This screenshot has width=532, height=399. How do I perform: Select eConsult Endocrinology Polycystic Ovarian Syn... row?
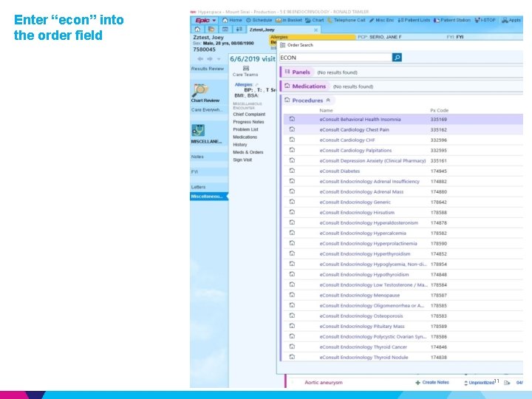(x=403, y=337)
